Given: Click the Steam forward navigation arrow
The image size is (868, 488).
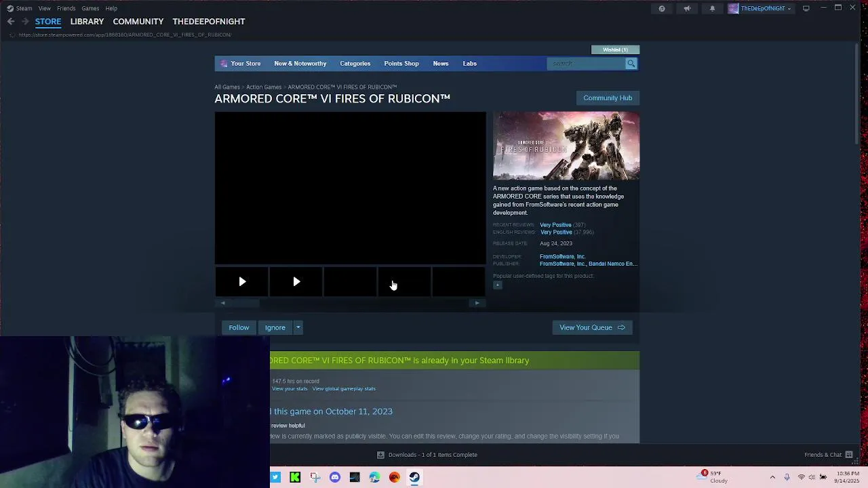Looking at the screenshot, I should click(25, 22).
